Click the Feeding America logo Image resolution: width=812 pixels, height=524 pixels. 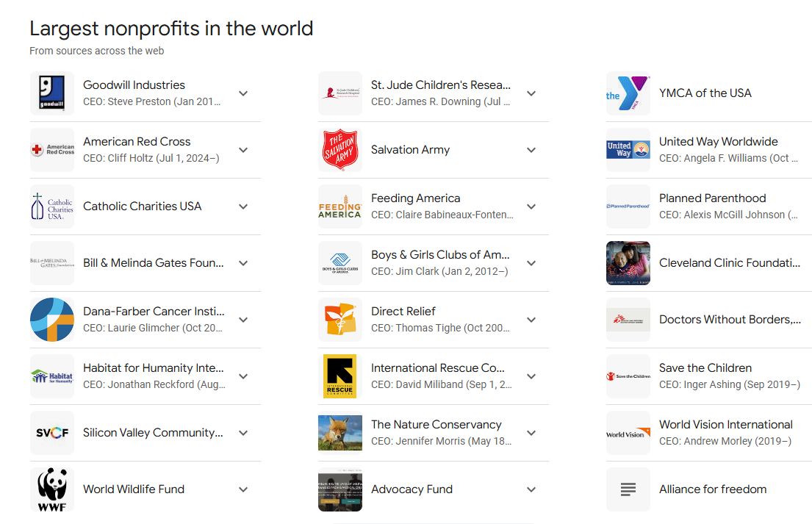340,207
